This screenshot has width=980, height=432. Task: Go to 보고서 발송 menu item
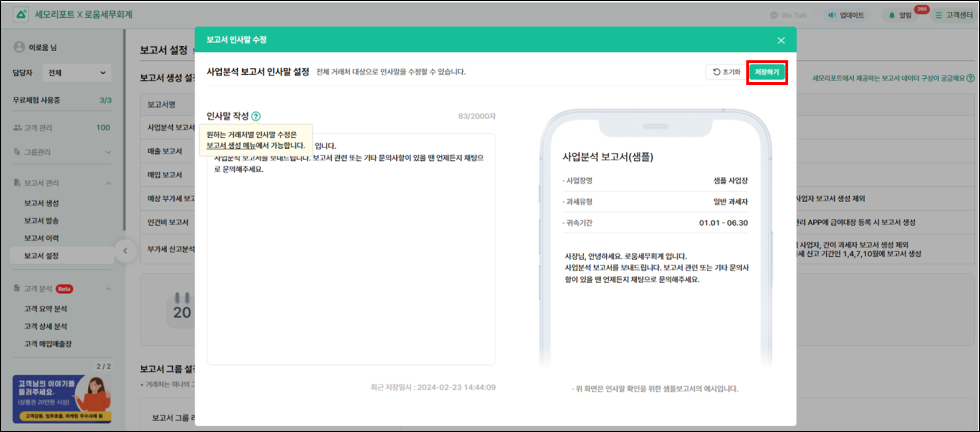[x=41, y=221]
